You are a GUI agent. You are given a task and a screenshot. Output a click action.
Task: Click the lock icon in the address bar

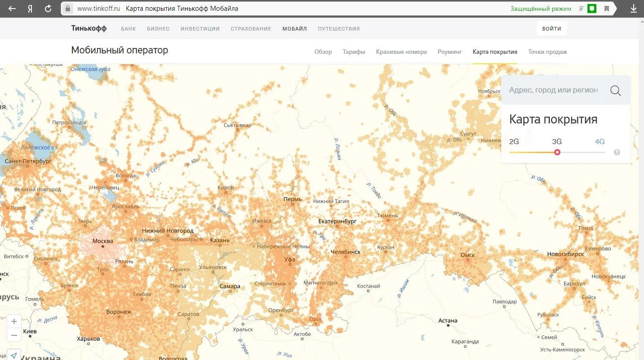click(x=68, y=9)
